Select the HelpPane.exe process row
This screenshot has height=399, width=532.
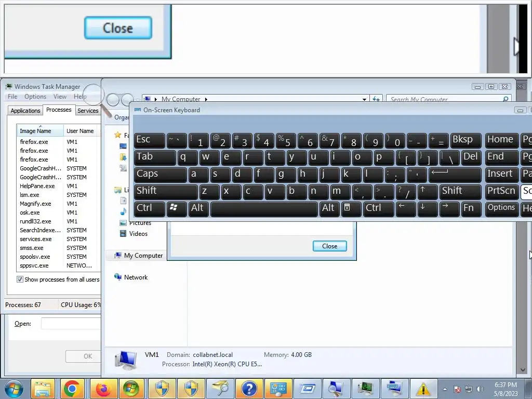click(58, 186)
